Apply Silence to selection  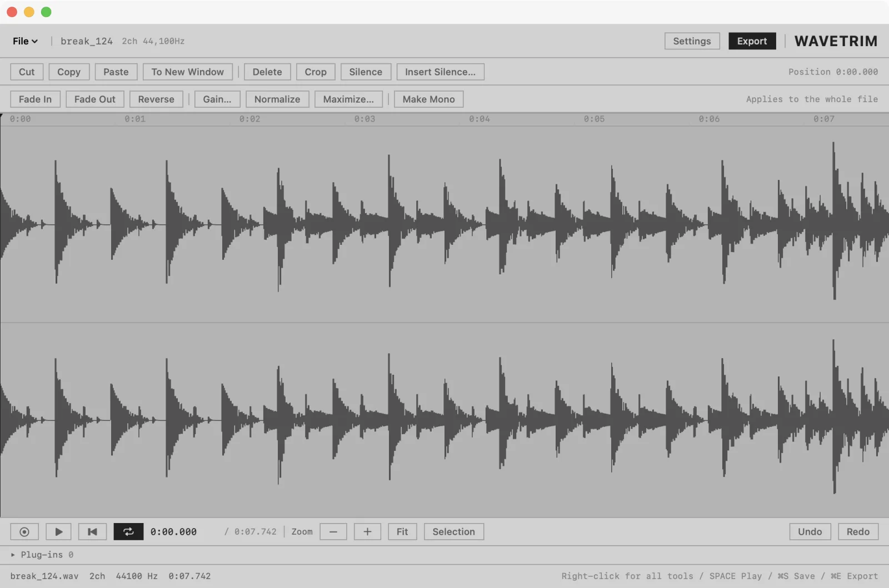click(x=366, y=72)
